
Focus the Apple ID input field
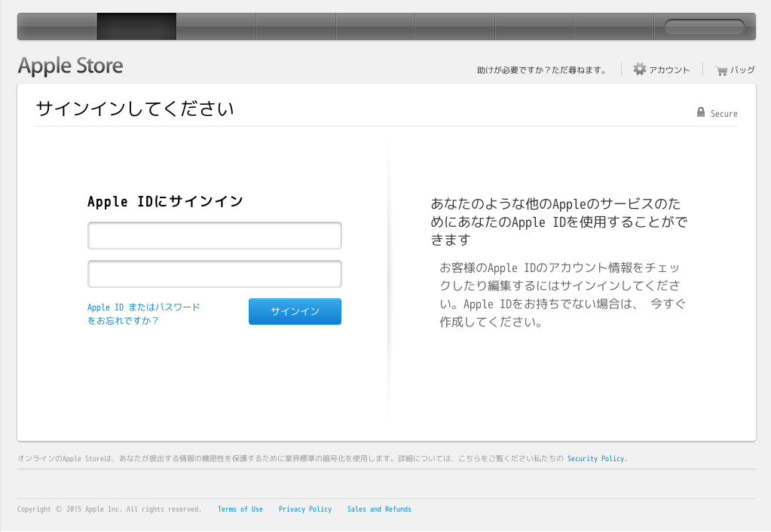(x=214, y=236)
